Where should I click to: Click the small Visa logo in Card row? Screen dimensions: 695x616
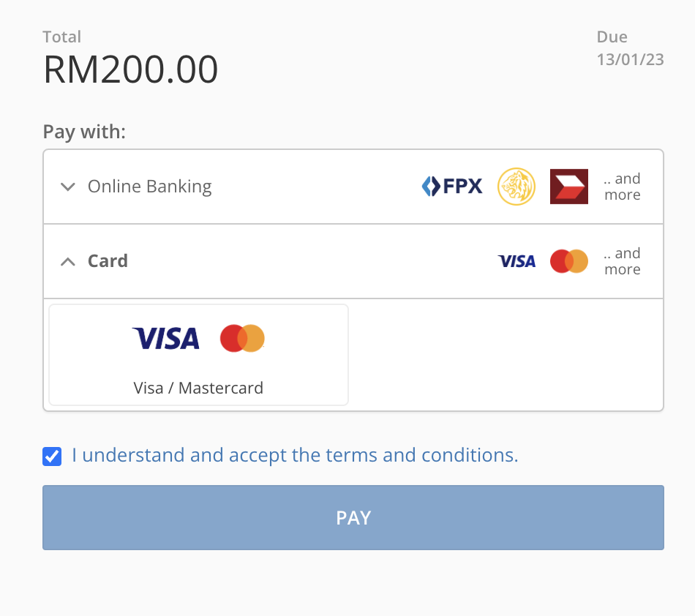[516, 261]
